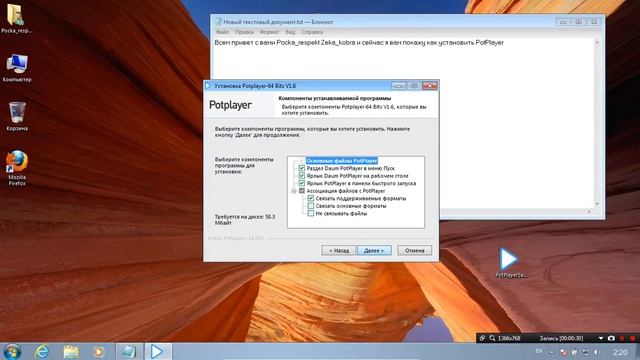Minimize the Notepad window

click(x=563, y=22)
